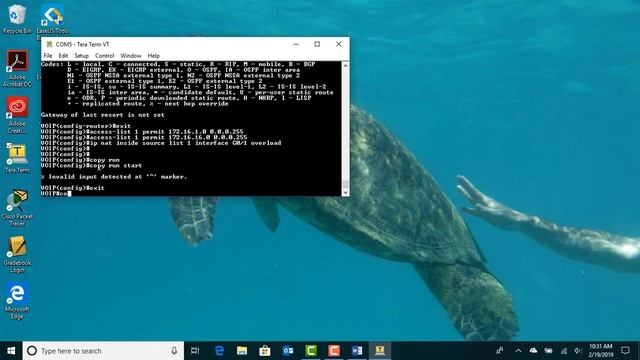Maximize the Tera Term window
Screen dimensions: 640x360
[x=317, y=44]
